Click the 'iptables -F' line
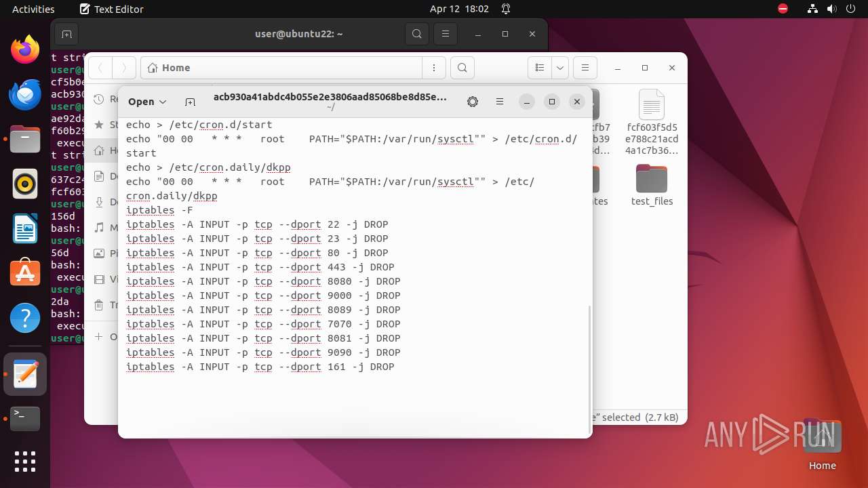 (159, 210)
